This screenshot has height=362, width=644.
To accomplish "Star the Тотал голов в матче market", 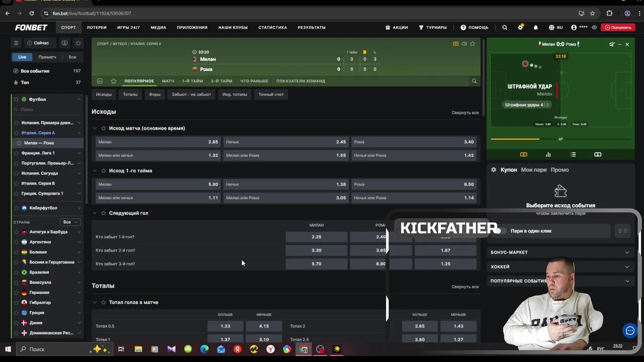I will pos(104,302).
